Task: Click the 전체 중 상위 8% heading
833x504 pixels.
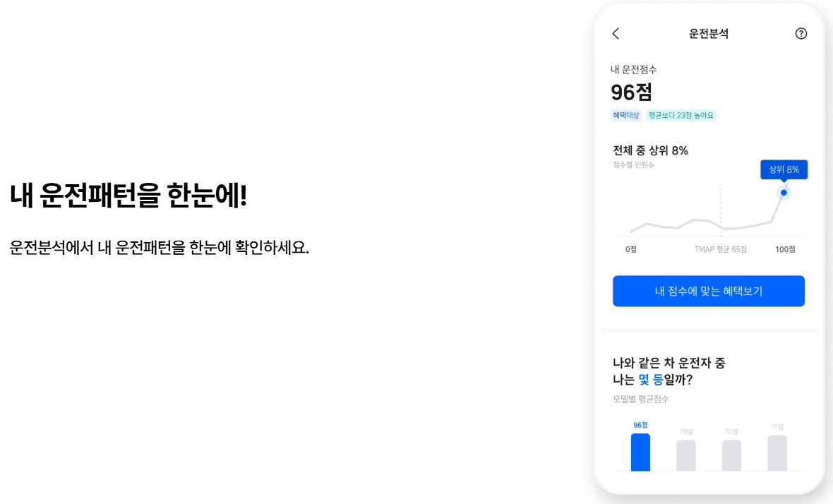Action: (x=650, y=150)
